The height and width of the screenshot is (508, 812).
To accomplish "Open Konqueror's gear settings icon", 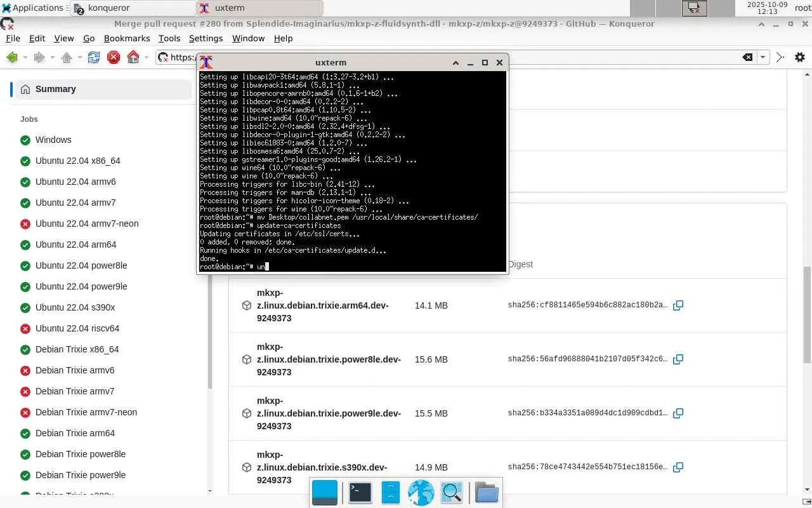I will coord(800,57).
